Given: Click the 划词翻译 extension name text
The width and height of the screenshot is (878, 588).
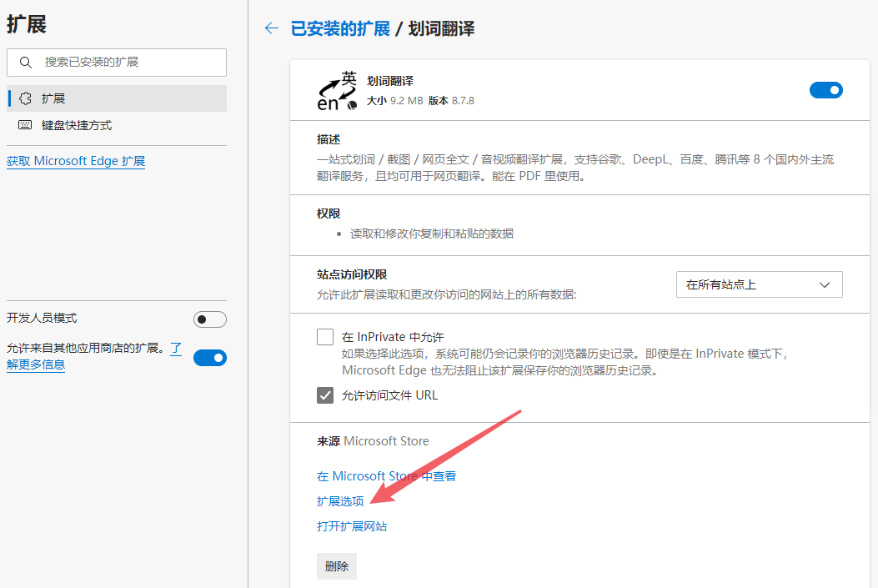Looking at the screenshot, I should click(x=390, y=81).
